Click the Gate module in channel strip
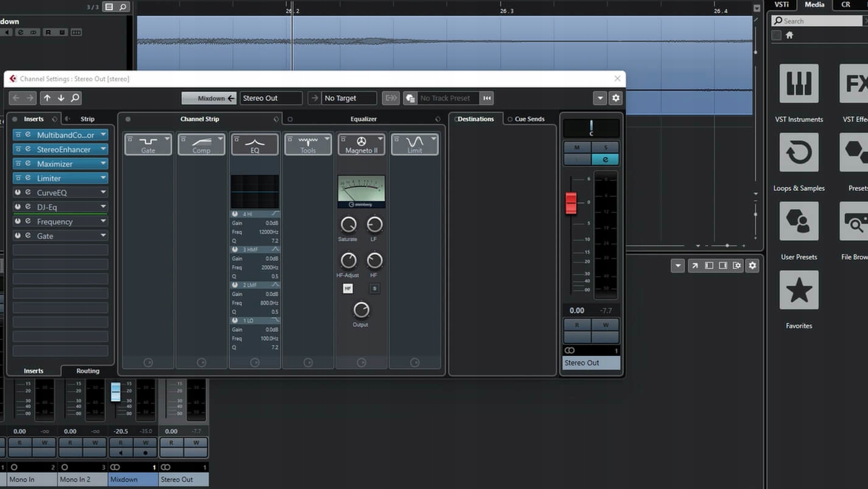Image resolution: width=868 pixels, height=489 pixels. click(148, 145)
